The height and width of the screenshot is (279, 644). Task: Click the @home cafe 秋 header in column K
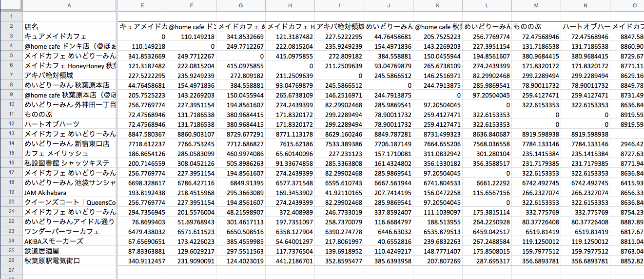437,26
